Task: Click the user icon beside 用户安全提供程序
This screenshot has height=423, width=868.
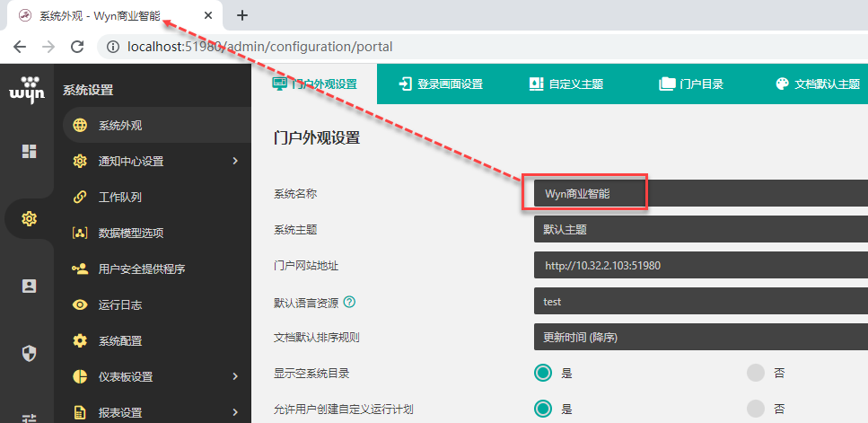Action: pyautogui.click(x=80, y=269)
